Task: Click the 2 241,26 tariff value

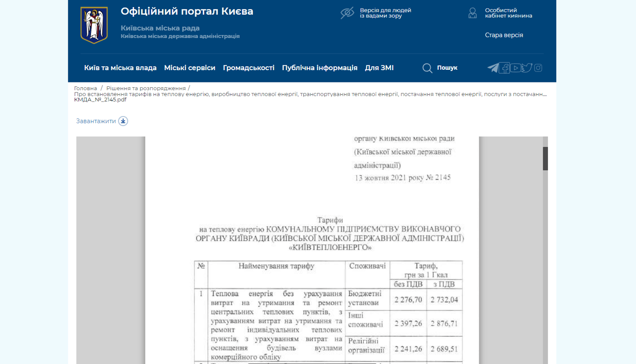Action: (x=408, y=349)
